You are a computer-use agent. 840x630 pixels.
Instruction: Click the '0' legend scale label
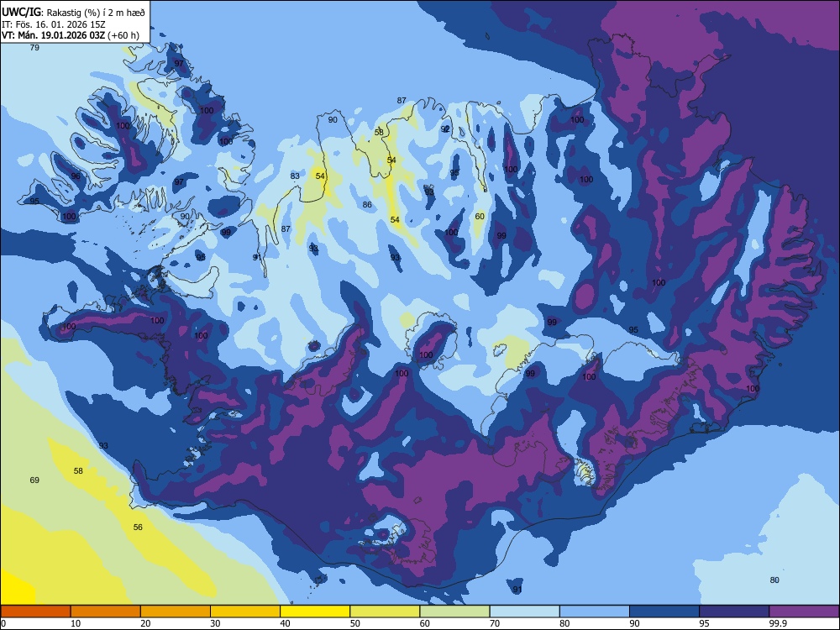(x=3, y=623)
